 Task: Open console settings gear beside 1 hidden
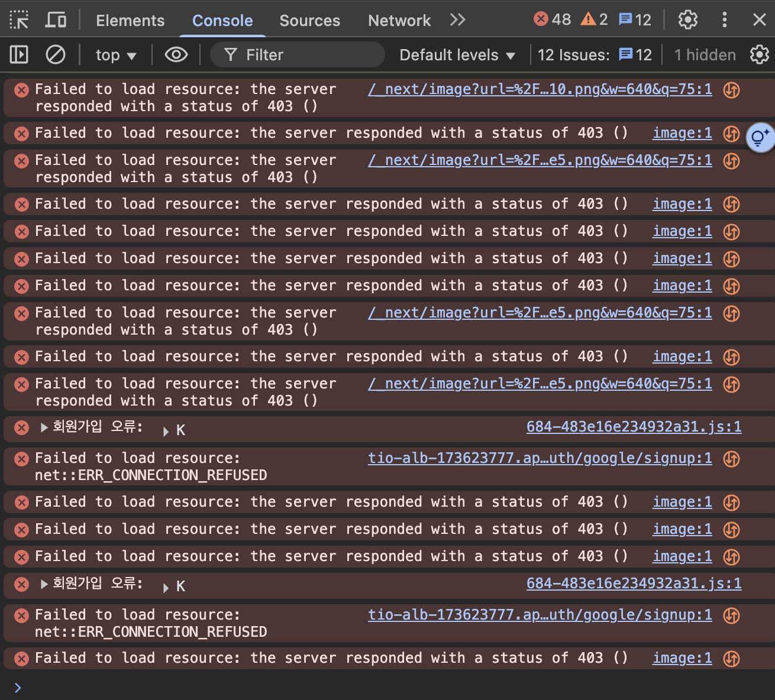[x=760, y=55]
